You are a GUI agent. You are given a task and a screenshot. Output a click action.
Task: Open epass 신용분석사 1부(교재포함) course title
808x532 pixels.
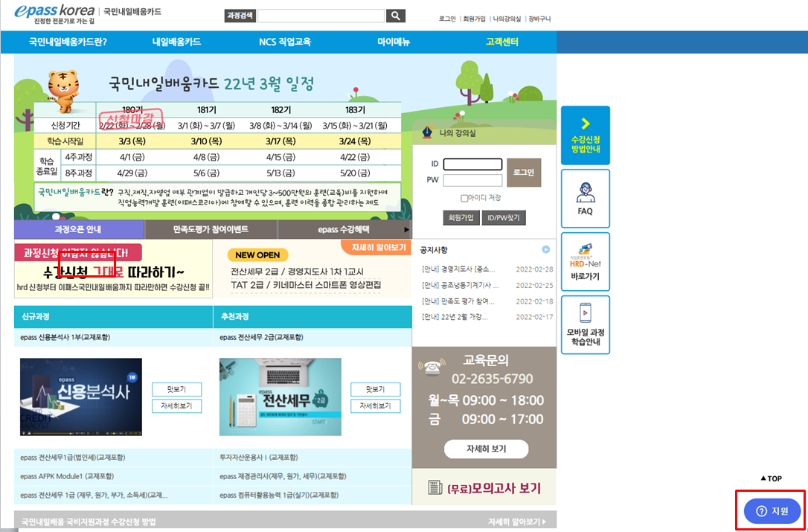coord(65,338)
